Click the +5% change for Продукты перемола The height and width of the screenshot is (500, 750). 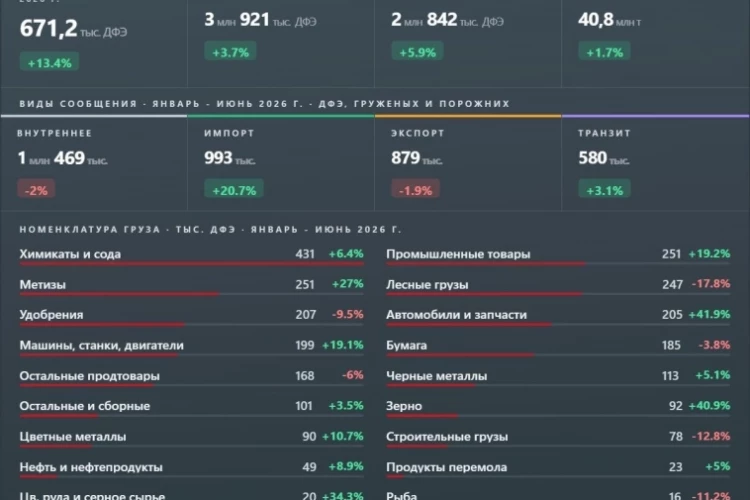pyautogui.click(x=718, y=467)
